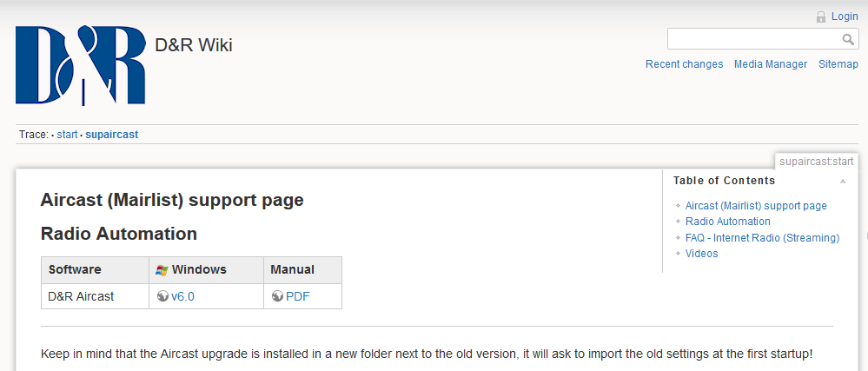Viewport: 868px width, 371px height.
Task: Click the search input field
Action: pyautogui.click(x=752, y=39)
